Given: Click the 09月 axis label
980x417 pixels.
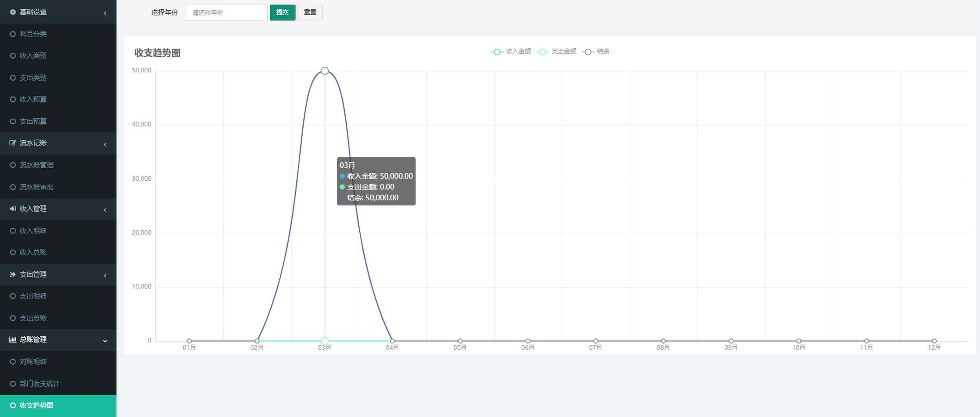Looking at the screenshot, I should click(731, 347).
